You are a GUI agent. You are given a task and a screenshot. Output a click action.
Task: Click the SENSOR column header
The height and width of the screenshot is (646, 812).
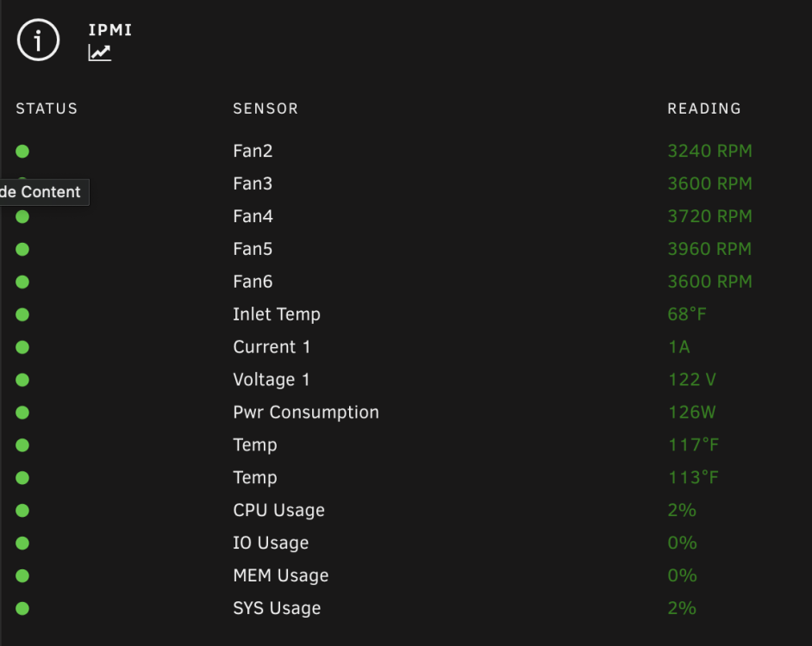pyautogui.click(x=265, y=109)
